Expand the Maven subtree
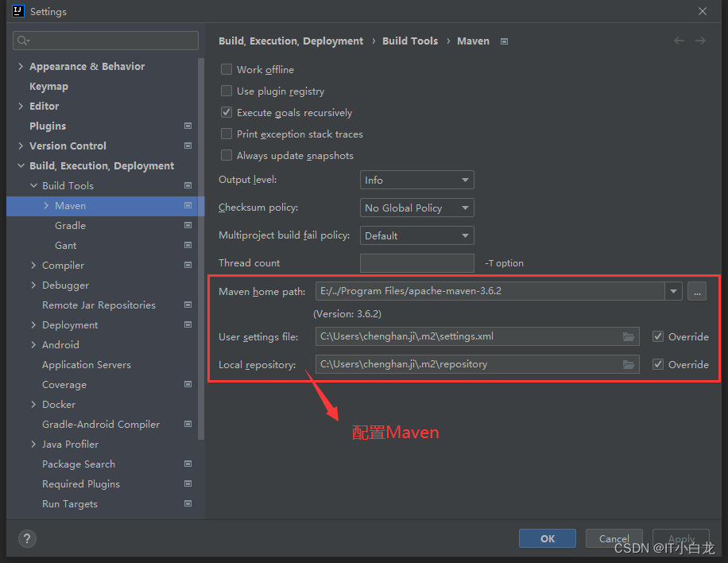This screenshot has width=728, height=563. click(x=46, y=205)
